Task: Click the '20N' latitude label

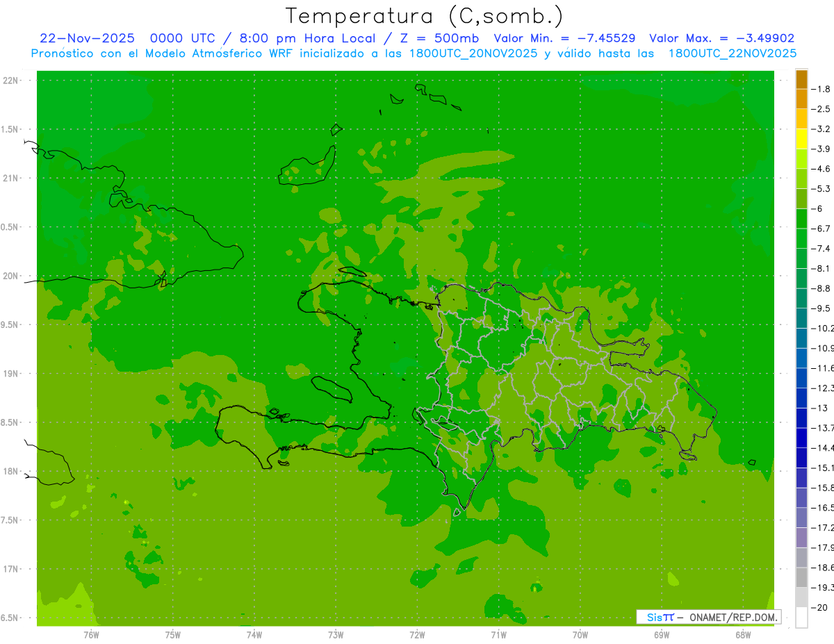Action: coord(10,276)
